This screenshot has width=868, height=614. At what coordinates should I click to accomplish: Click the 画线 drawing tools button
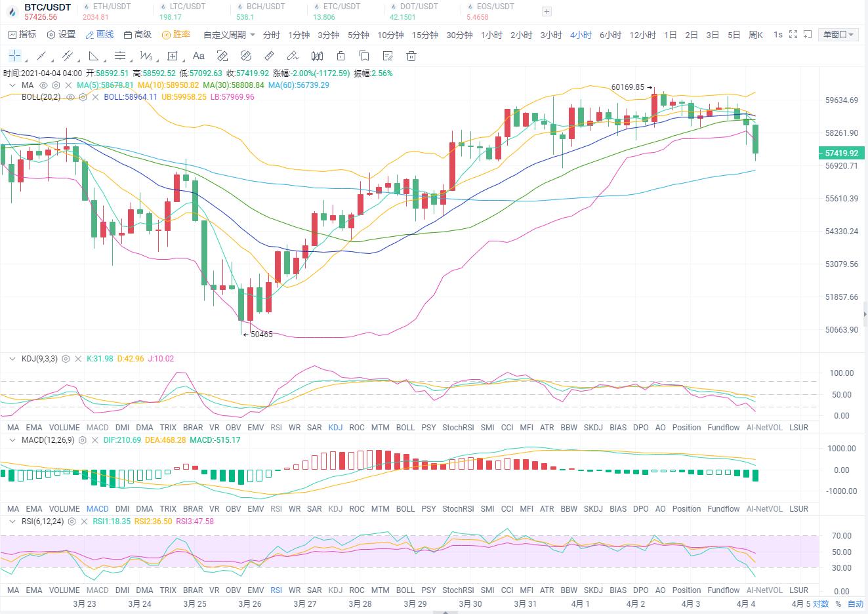pos(100,35)
